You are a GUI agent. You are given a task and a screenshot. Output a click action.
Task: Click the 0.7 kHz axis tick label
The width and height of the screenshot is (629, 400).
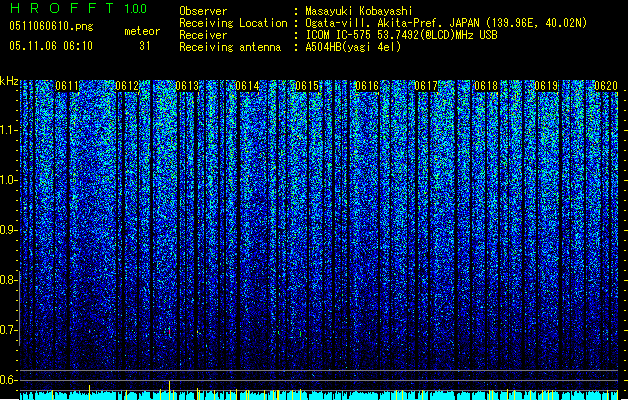(x=8, y=330)
